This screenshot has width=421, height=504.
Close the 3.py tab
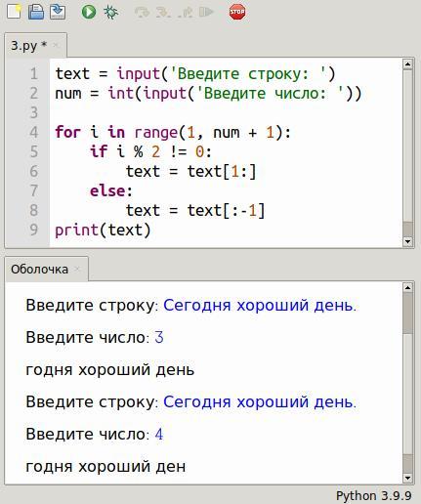point(56,45)
